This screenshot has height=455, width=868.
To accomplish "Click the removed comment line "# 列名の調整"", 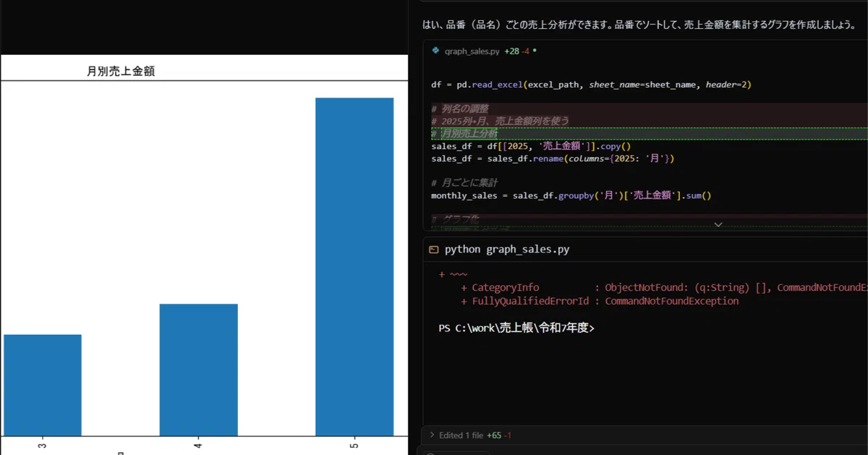I will coord(459,109).
